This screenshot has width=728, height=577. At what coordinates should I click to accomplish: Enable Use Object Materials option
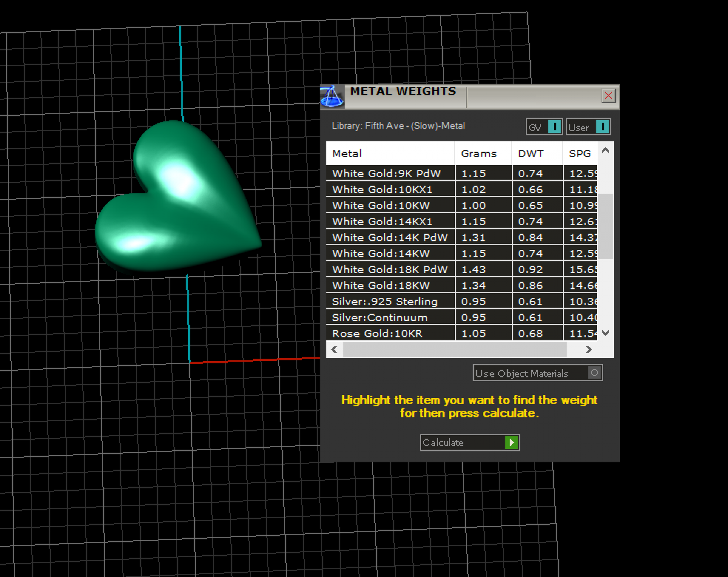595,373
